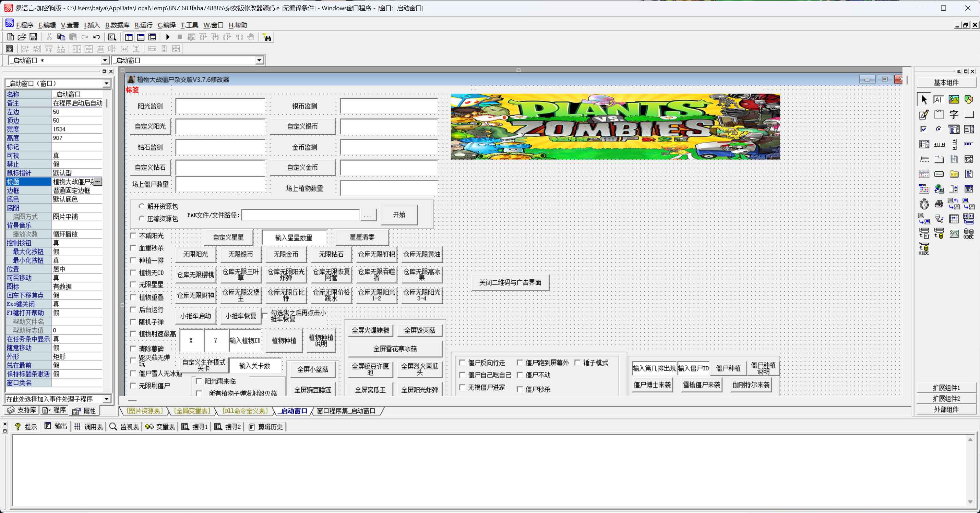Click the binoculars search icon
The image size is (980, 513).
tap(267, 37)
